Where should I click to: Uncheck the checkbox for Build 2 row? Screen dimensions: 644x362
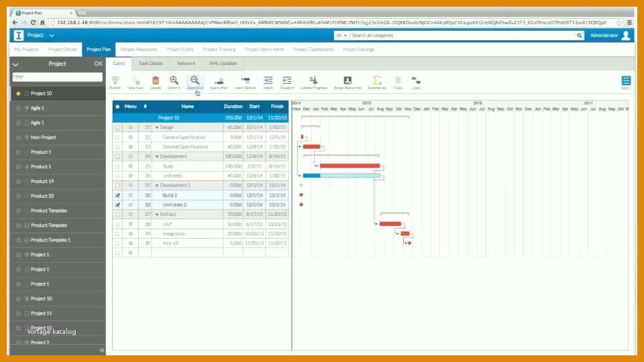118,195
